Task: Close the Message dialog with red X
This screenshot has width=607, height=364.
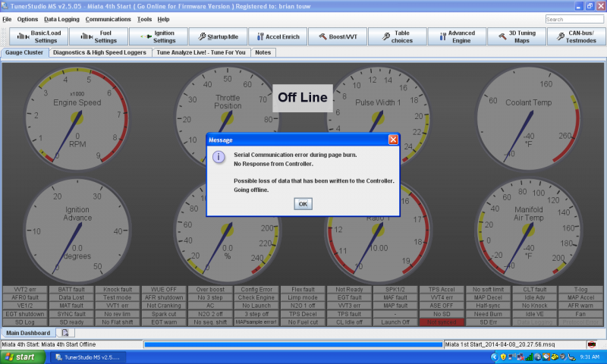Action: 393,140
